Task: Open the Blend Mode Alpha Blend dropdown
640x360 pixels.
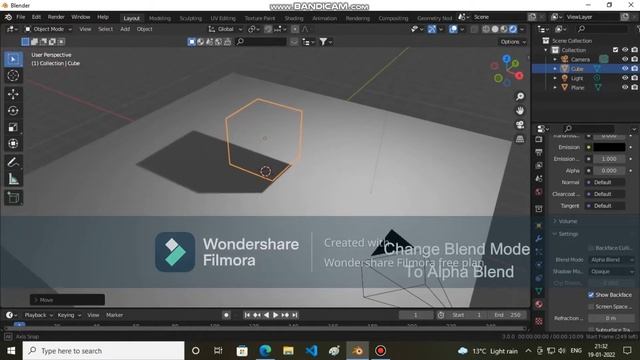Action: [611, 260]
